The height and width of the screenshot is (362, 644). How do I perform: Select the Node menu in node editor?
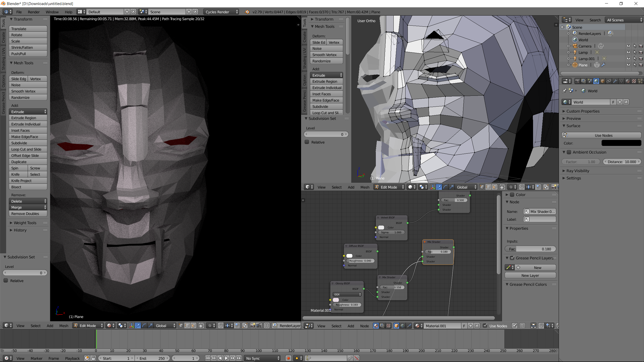coord(365,326)
